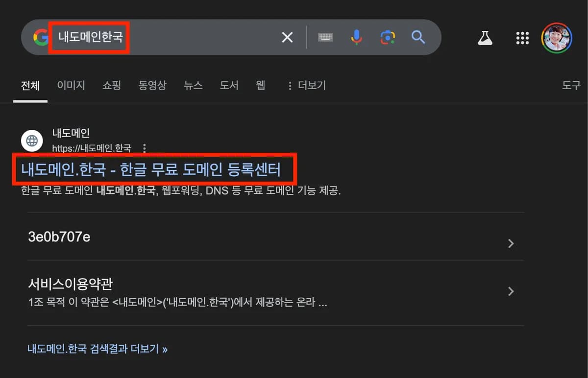Switch to the 웹 tab
Image resolution: width=588 pixels, height=378 pixels.
click(x=261, y=86)
